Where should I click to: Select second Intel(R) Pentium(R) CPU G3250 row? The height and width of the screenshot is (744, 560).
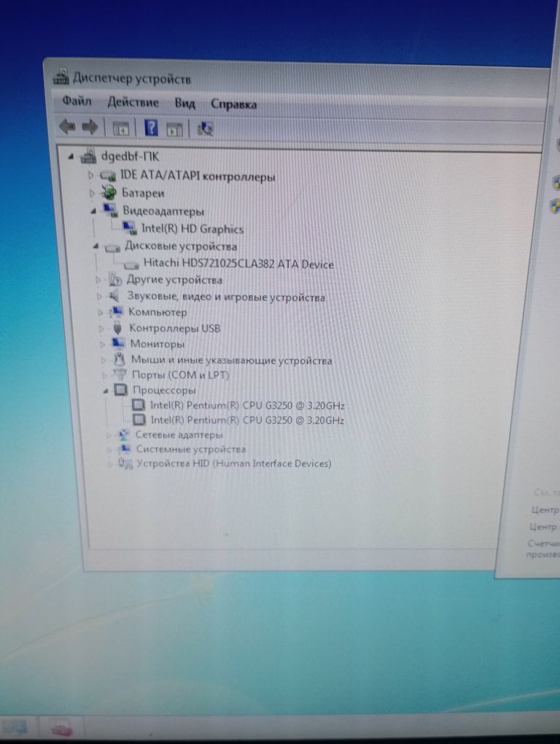(247, 420)
